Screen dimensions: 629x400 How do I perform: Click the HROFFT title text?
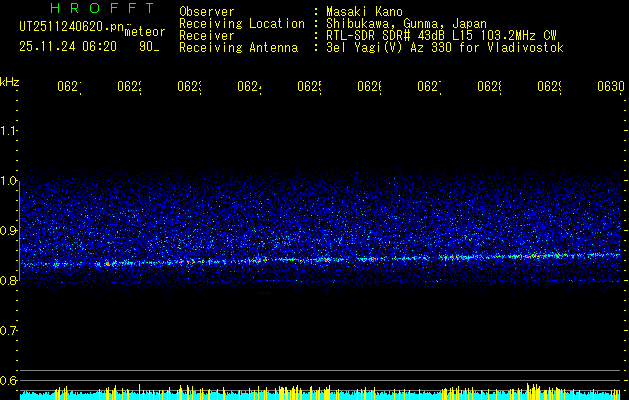102,8
